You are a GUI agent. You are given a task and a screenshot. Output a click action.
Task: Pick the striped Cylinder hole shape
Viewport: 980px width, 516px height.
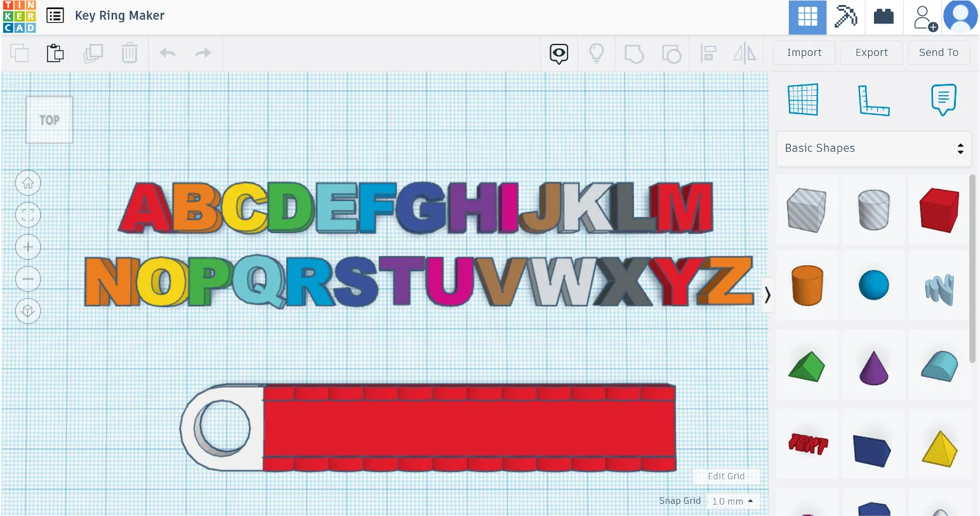(874, 209)
